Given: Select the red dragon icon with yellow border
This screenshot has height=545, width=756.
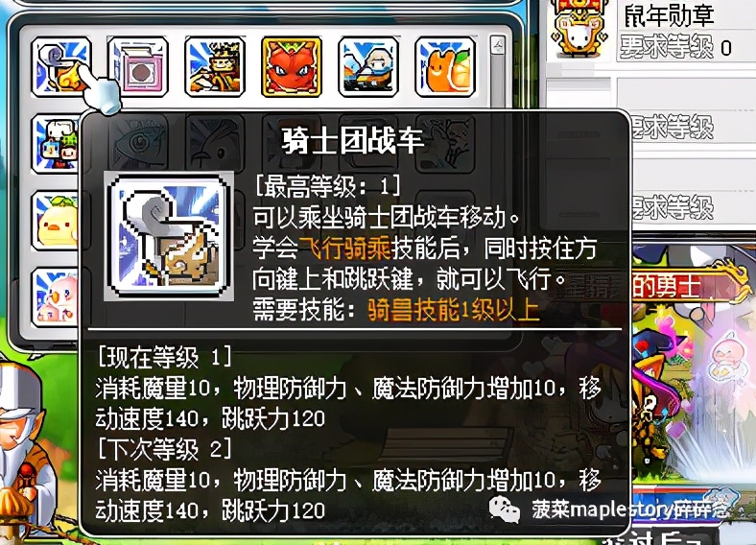Looking at the screenshot, I should (292, 67).
